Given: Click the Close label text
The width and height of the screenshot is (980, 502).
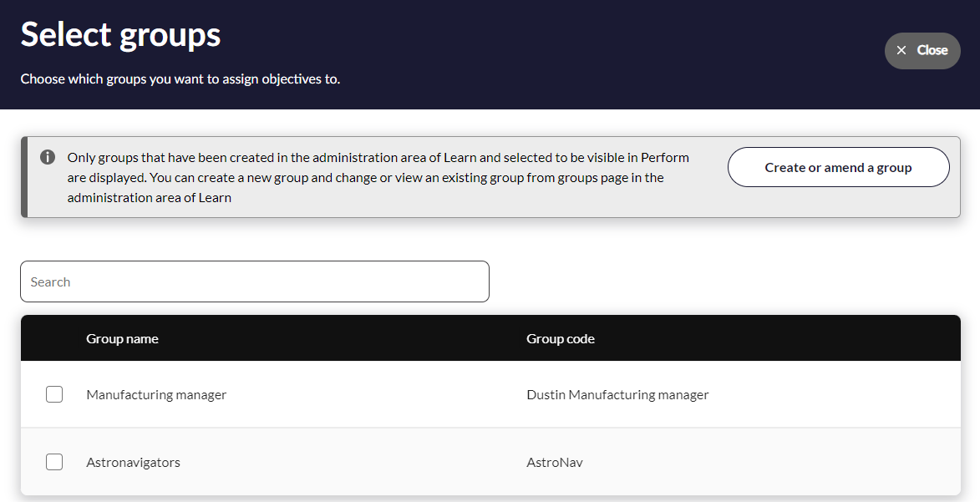Looking at the screenshot, I should (932, 51).
